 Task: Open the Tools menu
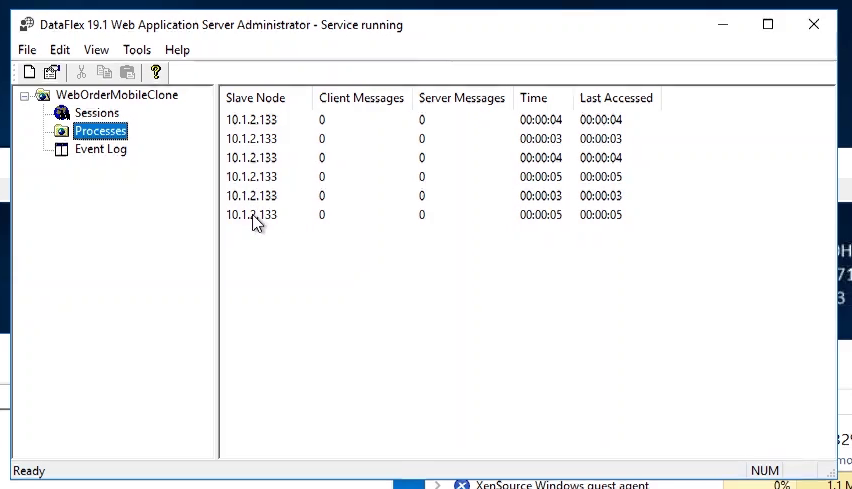(137, 50)
